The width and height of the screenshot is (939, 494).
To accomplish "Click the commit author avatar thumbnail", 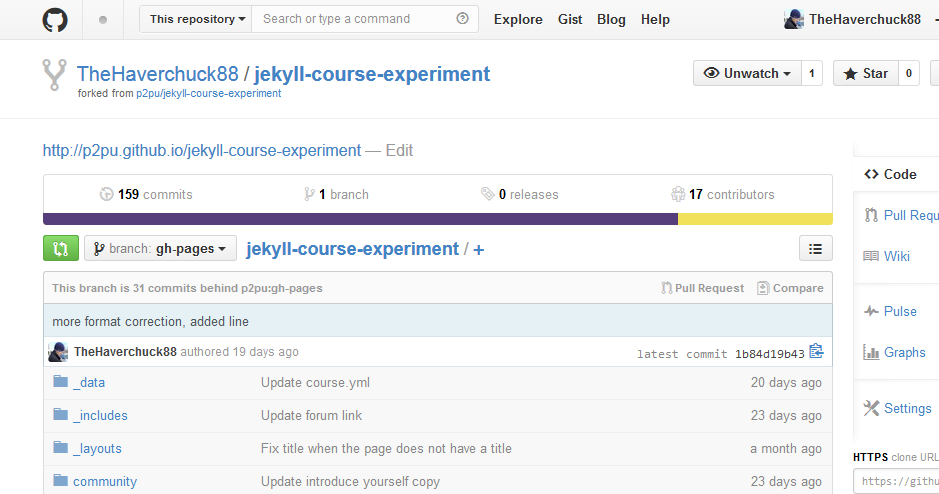I will coord(58,351).
